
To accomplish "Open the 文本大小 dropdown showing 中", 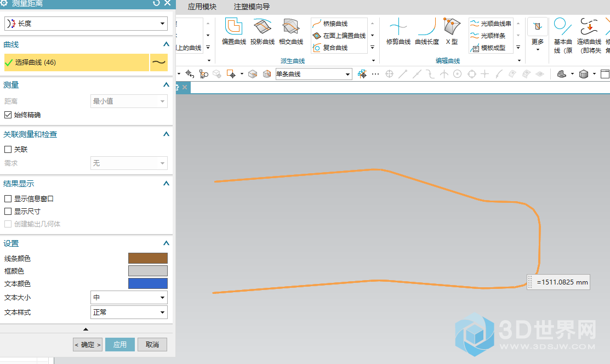I will pyautogui.click(x=129, y=298).
